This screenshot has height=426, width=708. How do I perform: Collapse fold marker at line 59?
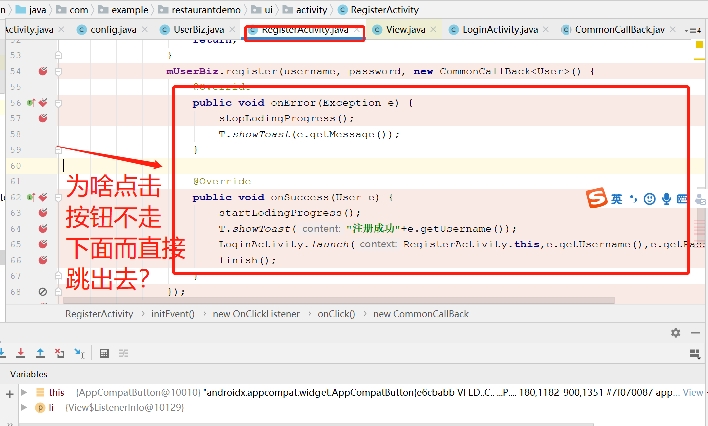click(x=58, y=150)
